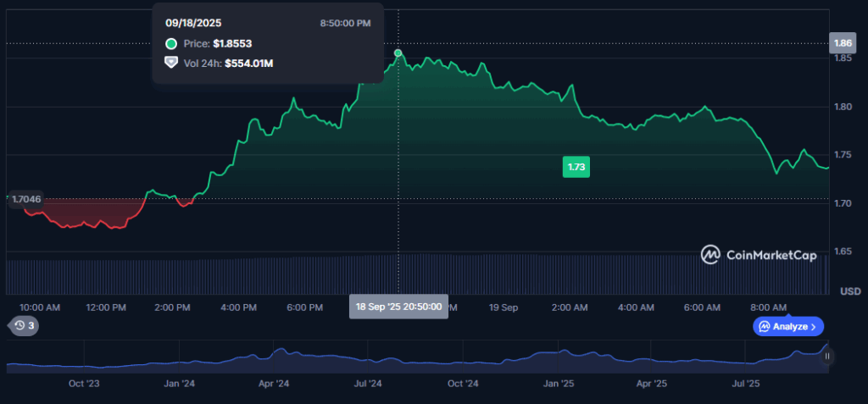Click the 1.80 price axis label
Screen dimensions: 868x404
point(843,107)
